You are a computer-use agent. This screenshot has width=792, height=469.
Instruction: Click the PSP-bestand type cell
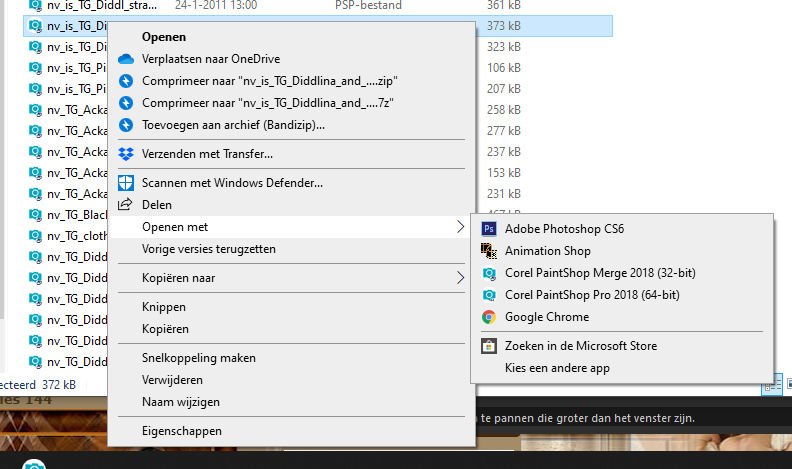click(368, 6)
